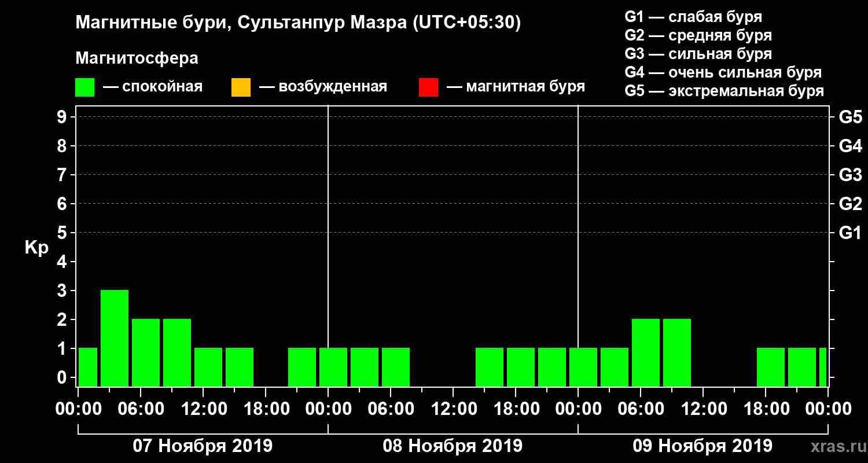Click the 07 November bar starting at 00:00
Viewport: 868px width, 463px height.
[x=88, y=367]
